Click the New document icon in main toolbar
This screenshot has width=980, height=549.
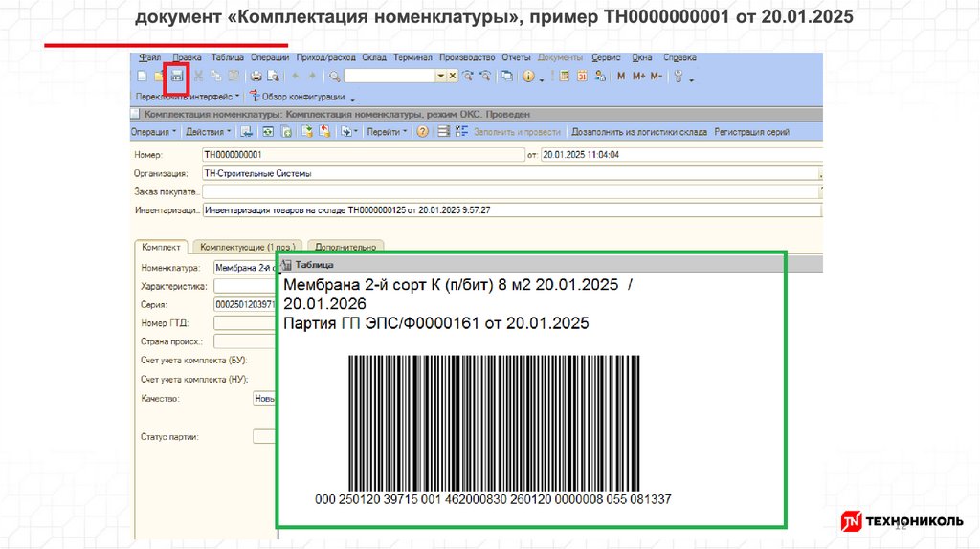(x=142, y=77)
